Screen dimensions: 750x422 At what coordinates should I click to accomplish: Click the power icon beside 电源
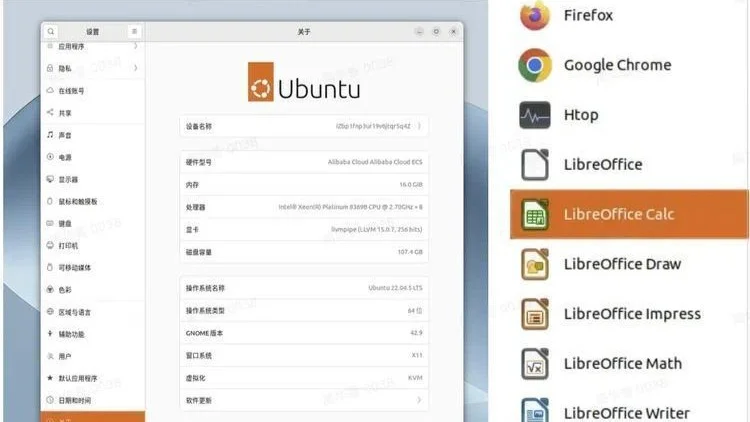50,157
